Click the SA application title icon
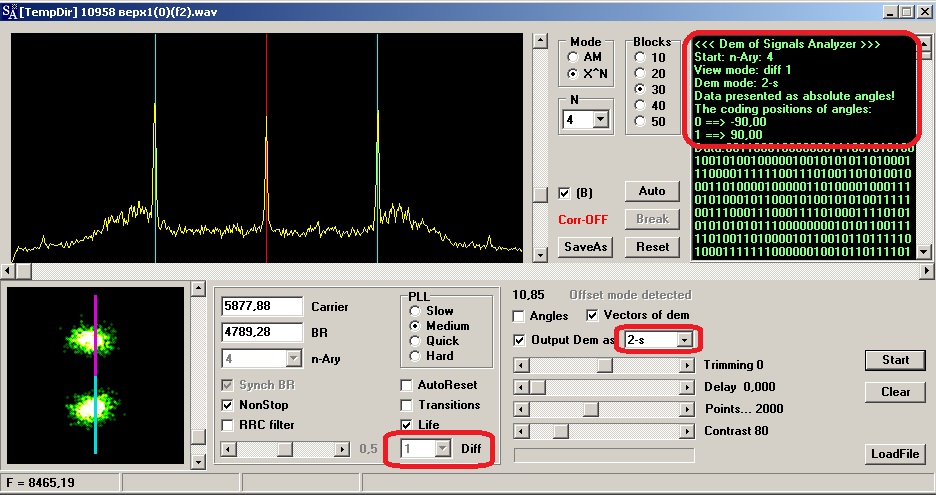The image size is (936, 495). point(10,11)
